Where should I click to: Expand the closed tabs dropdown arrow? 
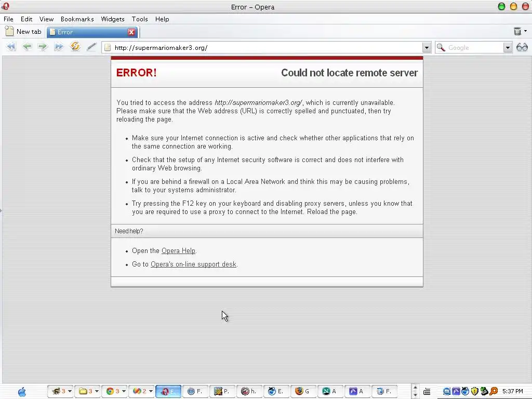525,31
